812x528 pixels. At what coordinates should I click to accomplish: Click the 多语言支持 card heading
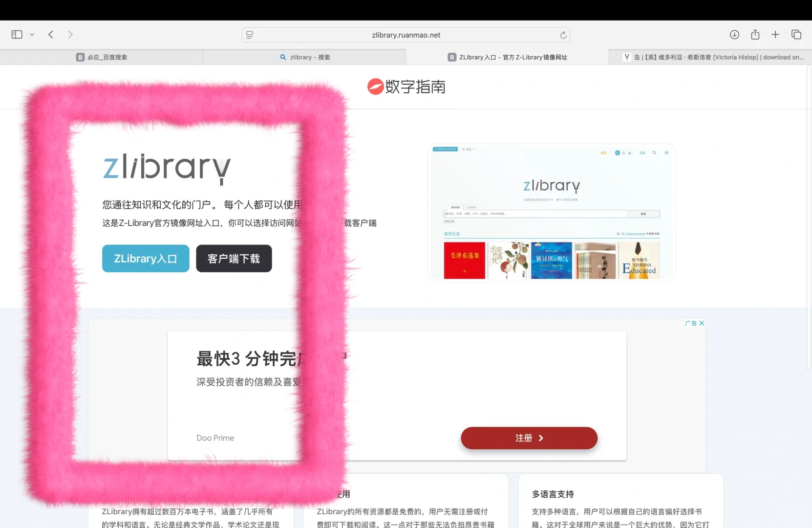pos(553,494)
